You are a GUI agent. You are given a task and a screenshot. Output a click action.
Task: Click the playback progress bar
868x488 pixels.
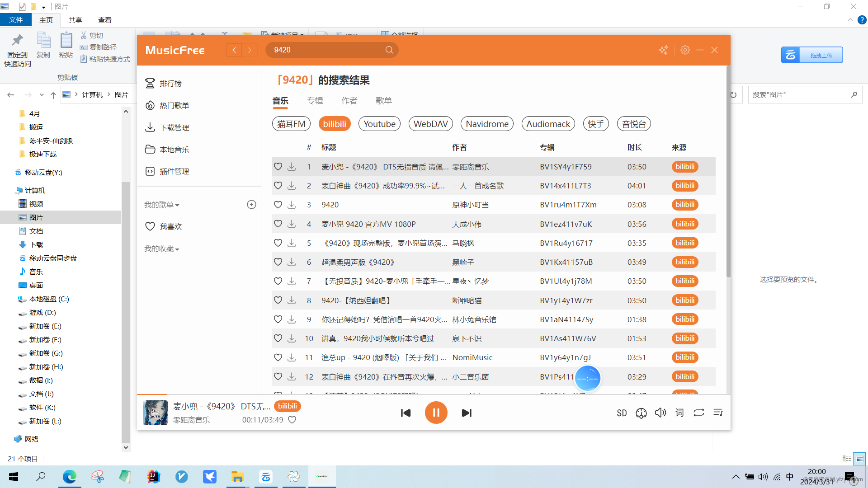(434, 394)
